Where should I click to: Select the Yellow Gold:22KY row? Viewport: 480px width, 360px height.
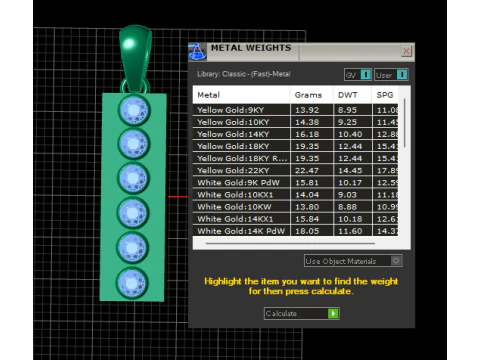(x=295, y=170)
